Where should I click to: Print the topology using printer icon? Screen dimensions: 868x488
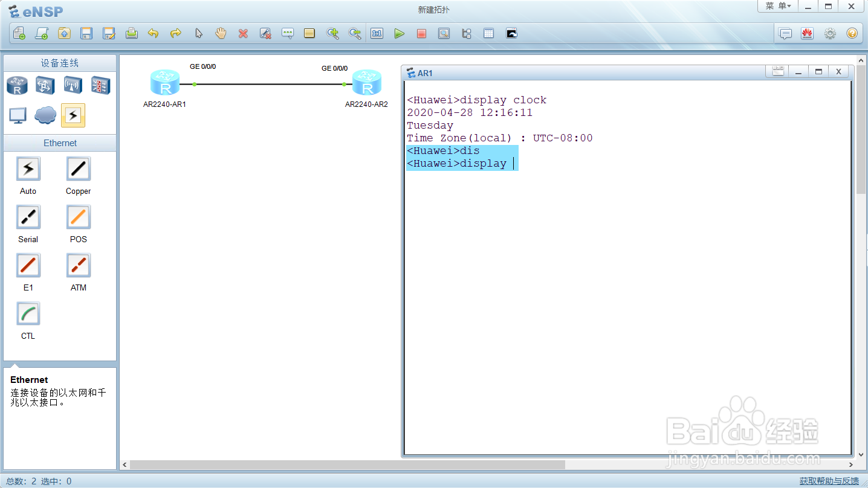click(131, 33)
